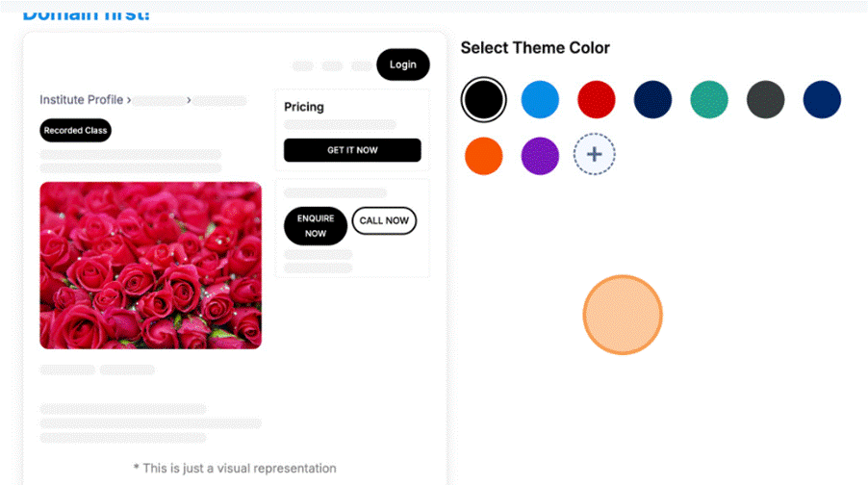Click the ENQUIRE NOW button
This screenshot has width=868, height=485.
point(316,226)
